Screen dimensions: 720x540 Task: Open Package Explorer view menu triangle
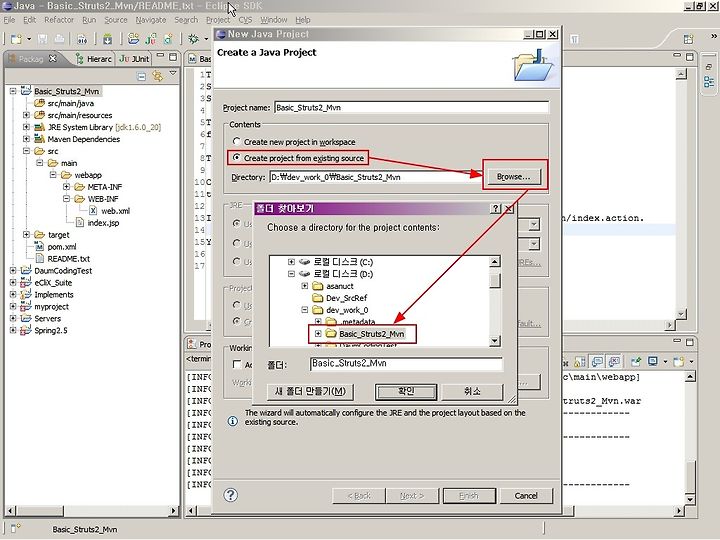tap(173, 73)
